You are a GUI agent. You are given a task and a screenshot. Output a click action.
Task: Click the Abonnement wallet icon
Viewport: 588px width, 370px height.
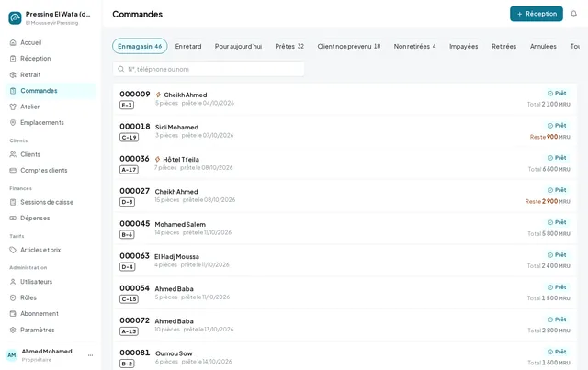13,313
